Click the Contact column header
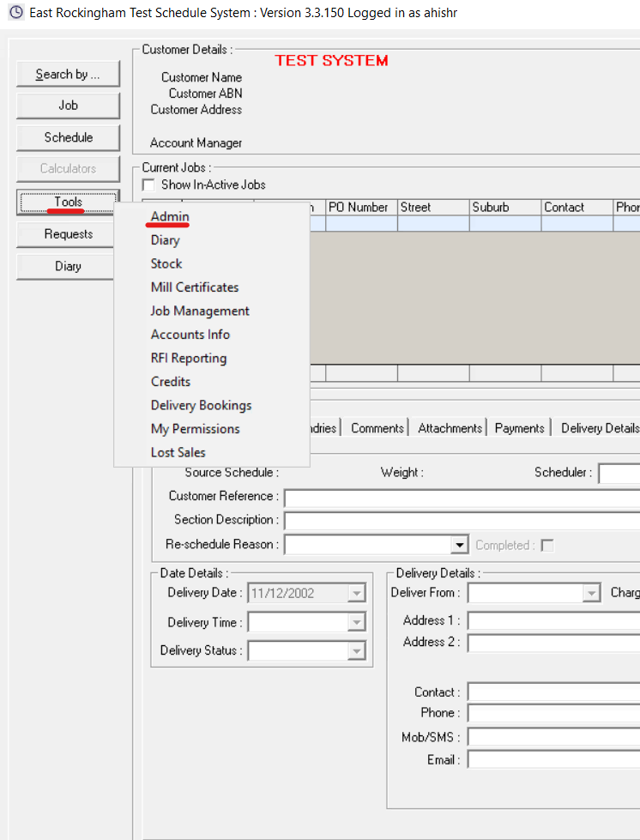This screenshot has width=640, height=840. [x=577, y=208]
